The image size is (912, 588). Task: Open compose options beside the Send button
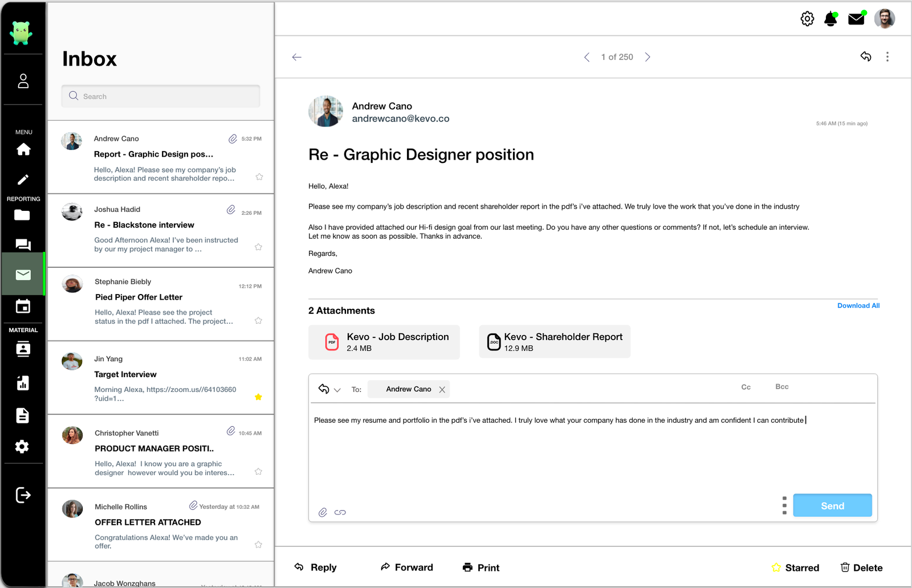[785, 505]
